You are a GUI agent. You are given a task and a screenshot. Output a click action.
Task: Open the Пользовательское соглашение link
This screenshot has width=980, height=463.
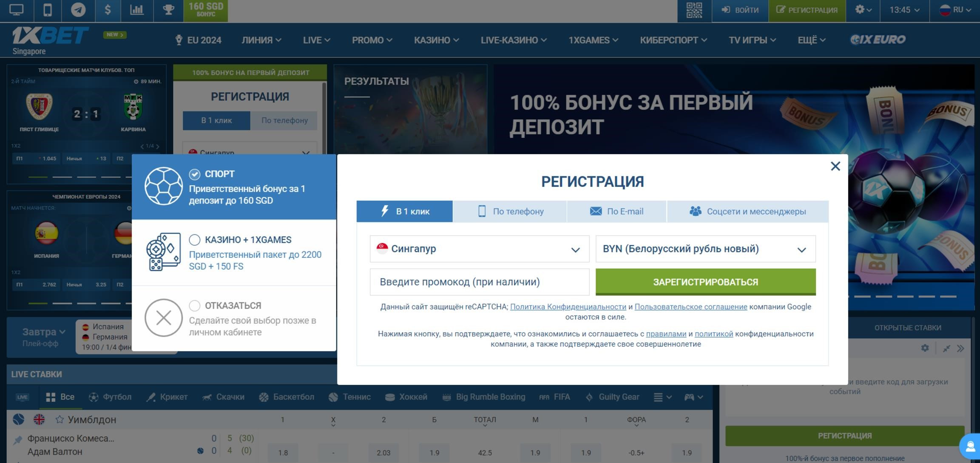click(691, 307)
